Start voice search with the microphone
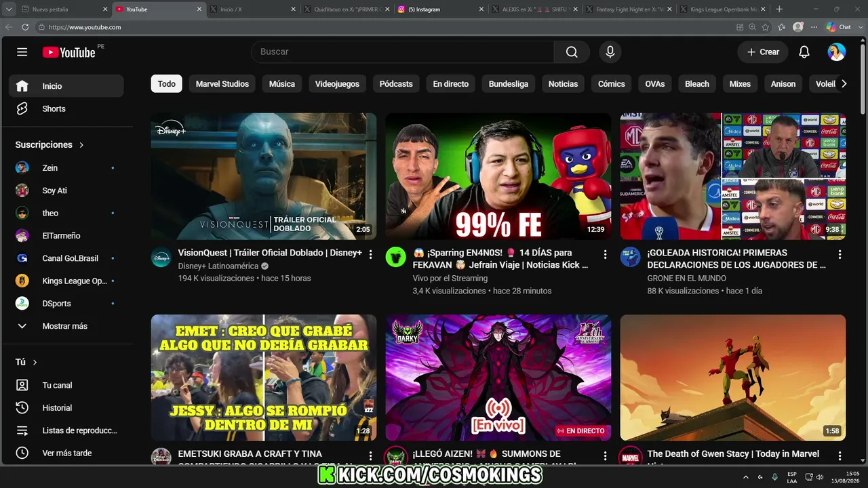 point(610,52)
